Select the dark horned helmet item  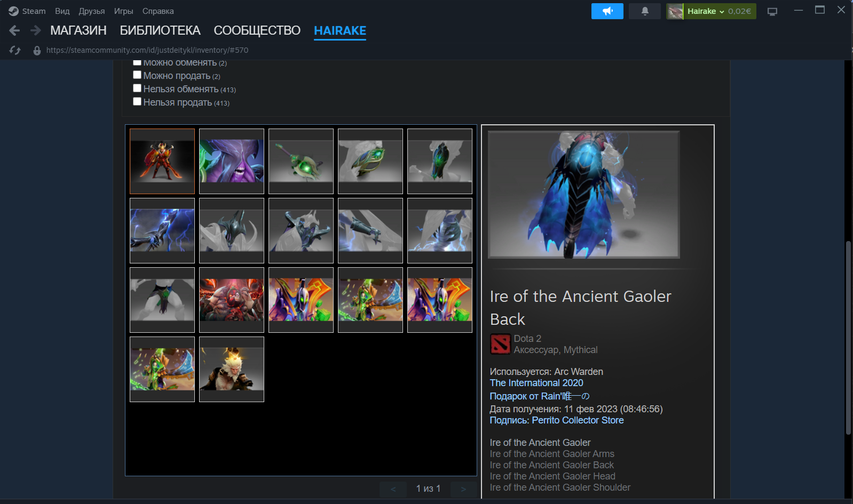(x=232, y=230)
